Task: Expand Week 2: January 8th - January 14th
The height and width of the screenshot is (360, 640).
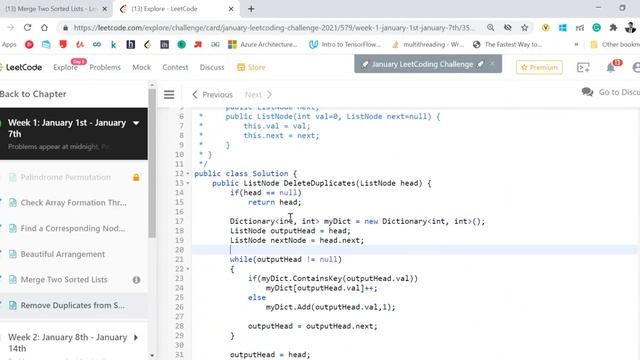Action: tap(136, 338)
